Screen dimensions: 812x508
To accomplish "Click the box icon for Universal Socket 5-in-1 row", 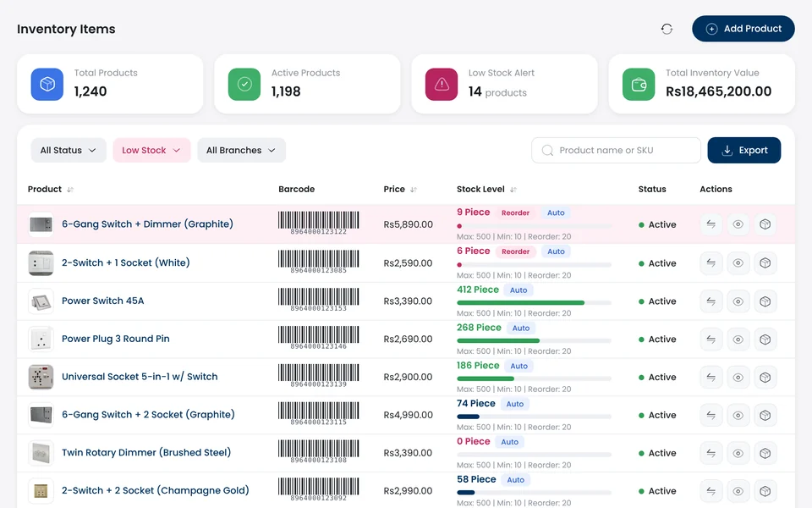I will pyautogui.click(x=765, y=378).
